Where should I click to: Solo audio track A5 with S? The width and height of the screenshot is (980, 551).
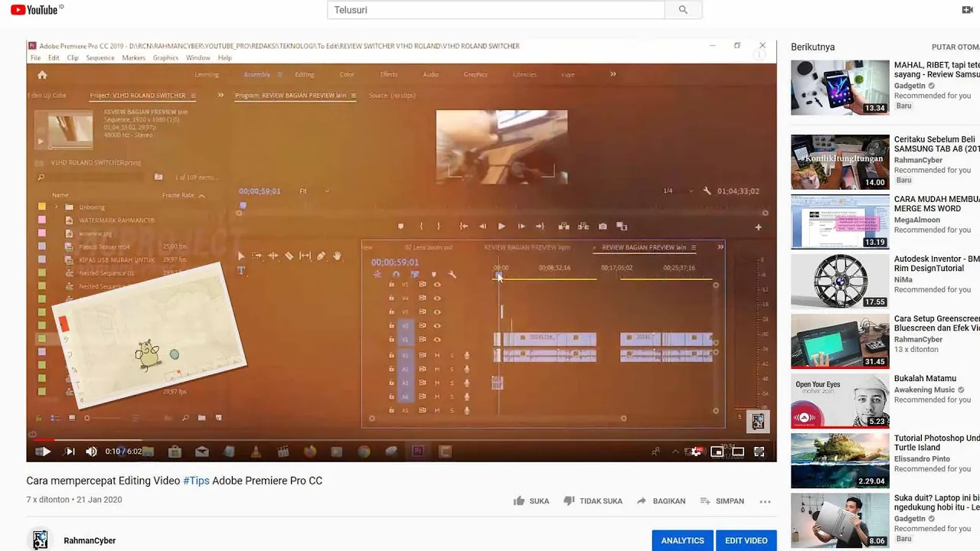tap(452, 410)
